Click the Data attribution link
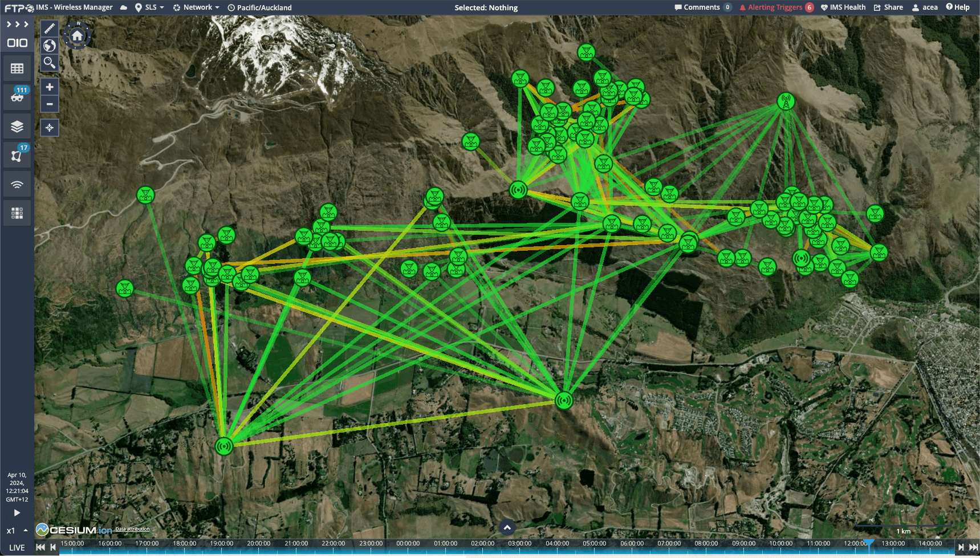980x558 pixels. [x=132, y=529]
